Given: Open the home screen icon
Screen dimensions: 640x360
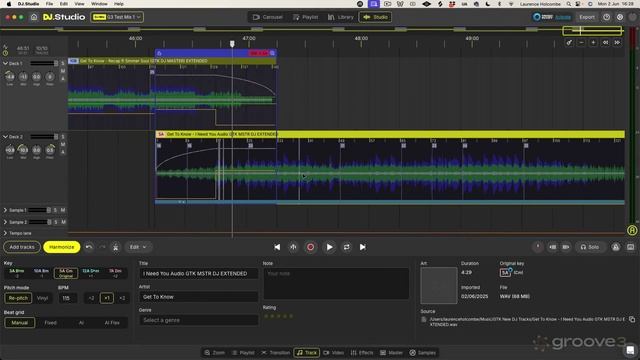Looking at the screenshot, I should point(34,17).
